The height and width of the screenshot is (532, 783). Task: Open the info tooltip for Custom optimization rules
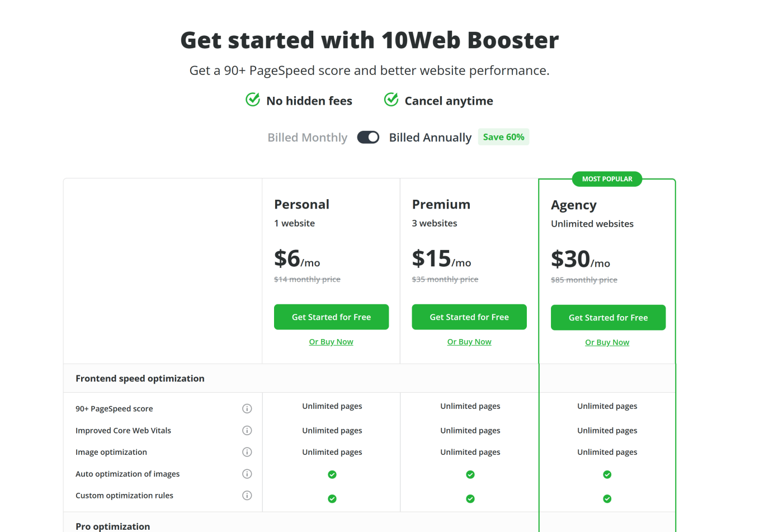247,495
